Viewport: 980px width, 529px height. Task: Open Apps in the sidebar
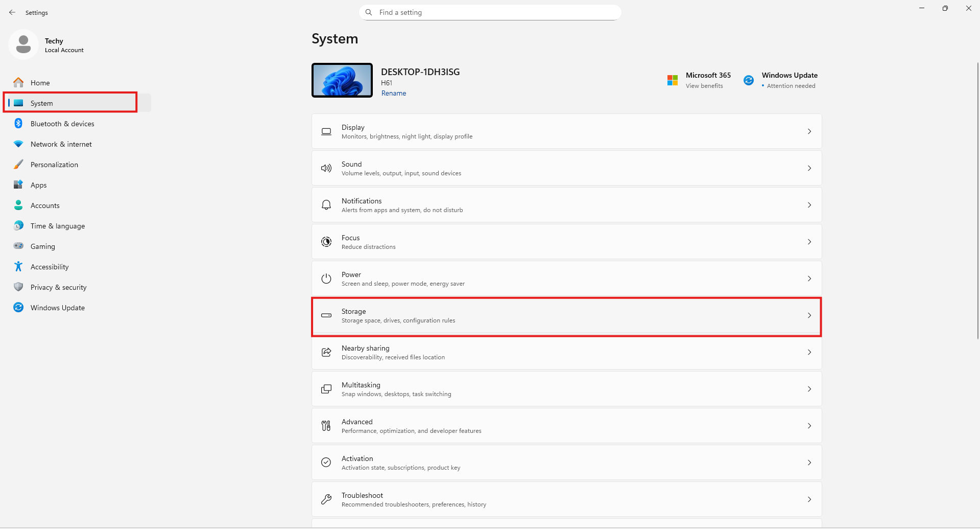click(39, 185)
